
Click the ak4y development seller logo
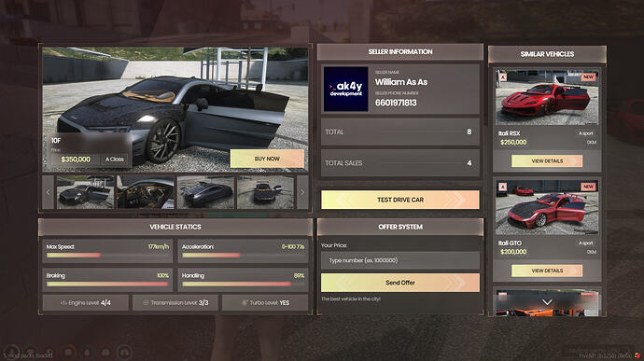346,90
